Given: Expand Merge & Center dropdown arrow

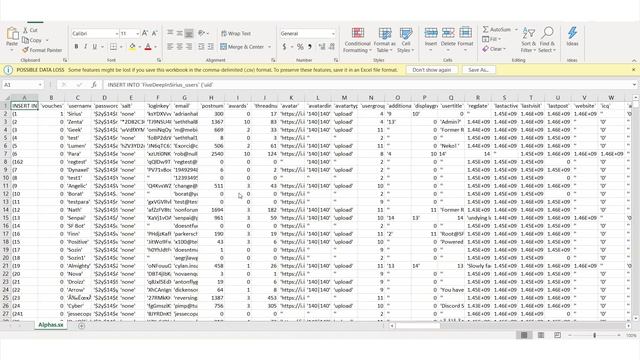Looking at the screenshot, I should coord(269,47).
